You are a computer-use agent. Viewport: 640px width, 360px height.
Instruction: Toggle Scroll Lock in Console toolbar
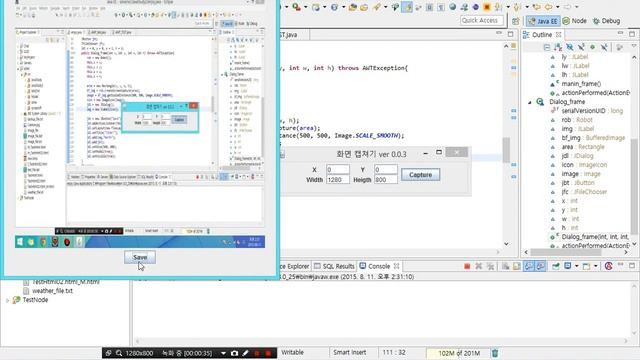coord(517,266)
